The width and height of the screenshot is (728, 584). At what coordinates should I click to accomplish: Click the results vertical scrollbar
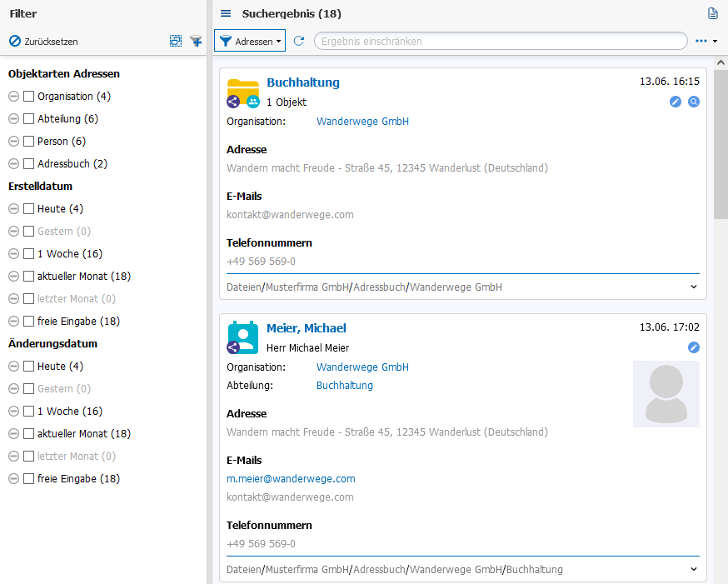point(721,150)
